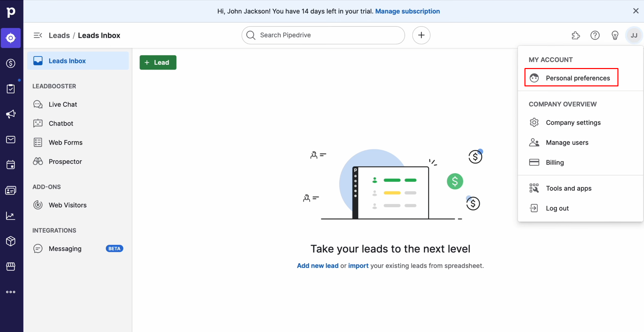
Task: Open the Products box icon
Action: [x=11, y=241]
